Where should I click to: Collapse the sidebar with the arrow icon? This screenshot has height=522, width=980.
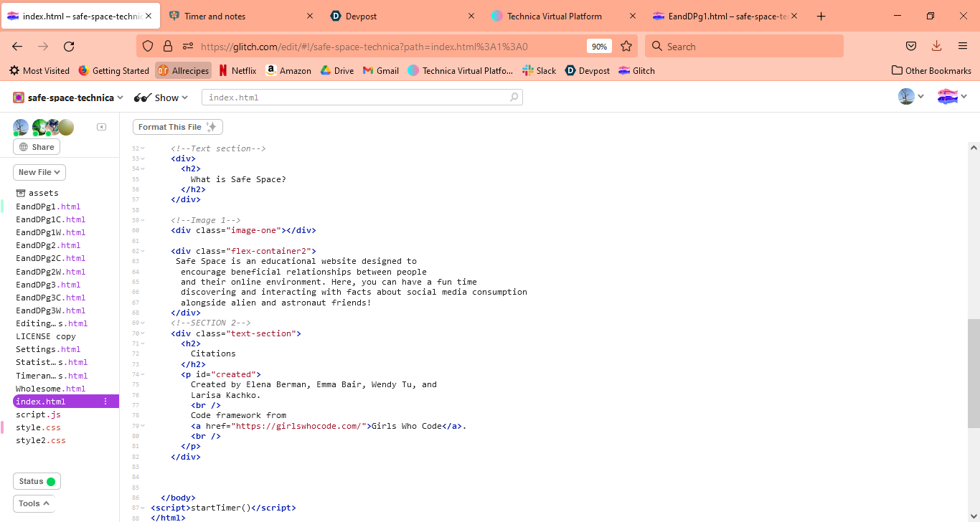tap(102, 127)
